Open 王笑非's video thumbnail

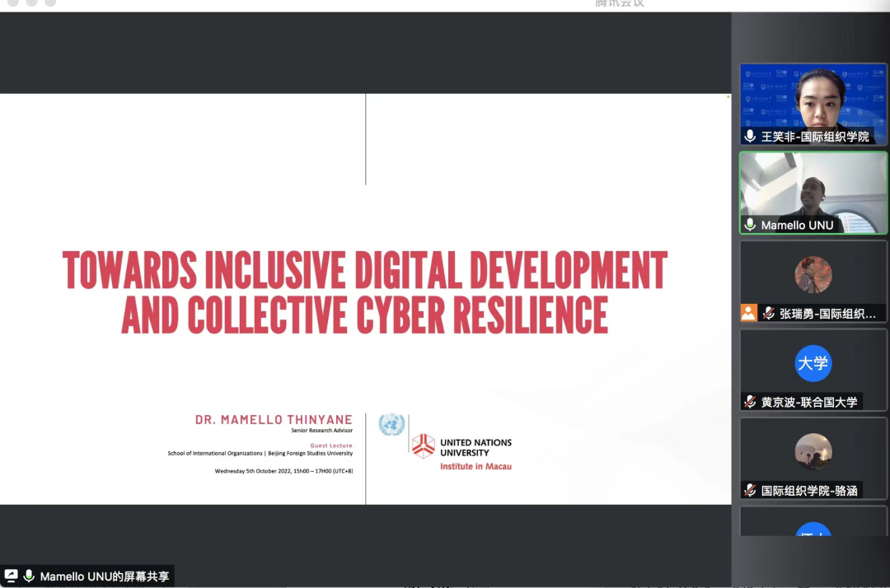pyautogui.click(x=813, y=97)
